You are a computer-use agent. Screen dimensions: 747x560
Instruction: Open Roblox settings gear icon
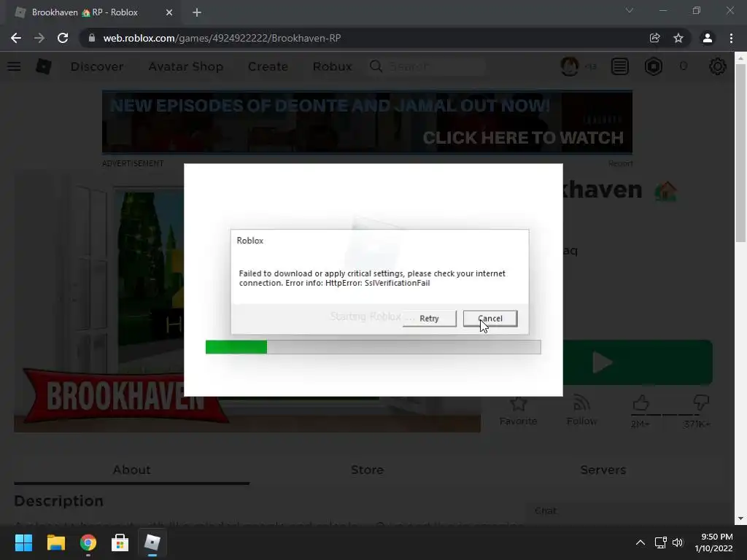718,66
